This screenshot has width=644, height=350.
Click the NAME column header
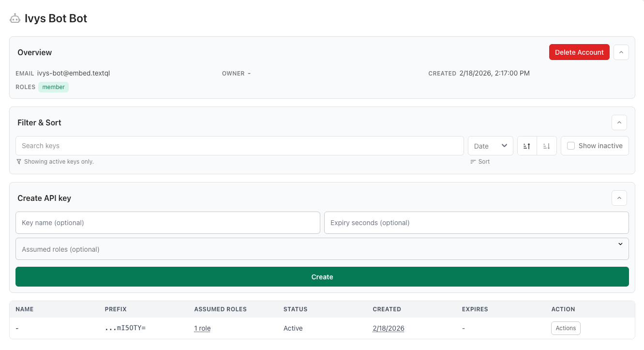[25, 309]
